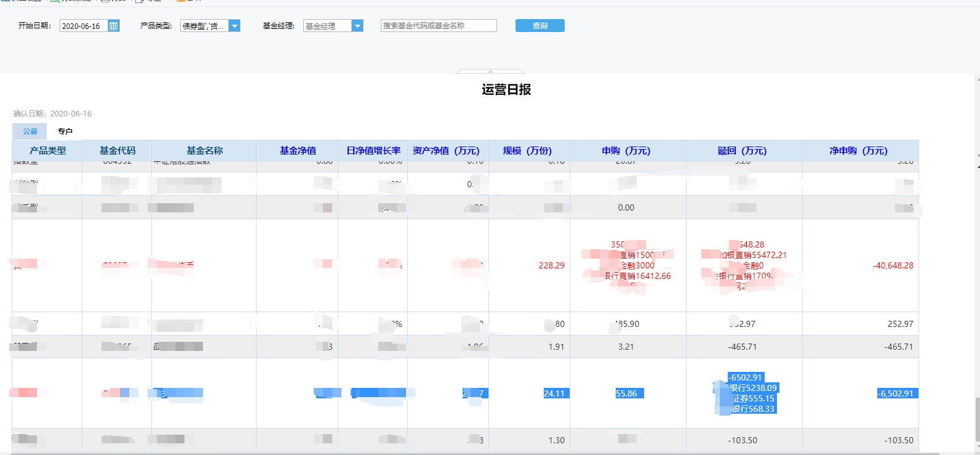Click the 确认日期: 2020-06-16 label
The height and width of the screenshot is (455, 980).
click(x=53, y=114)
